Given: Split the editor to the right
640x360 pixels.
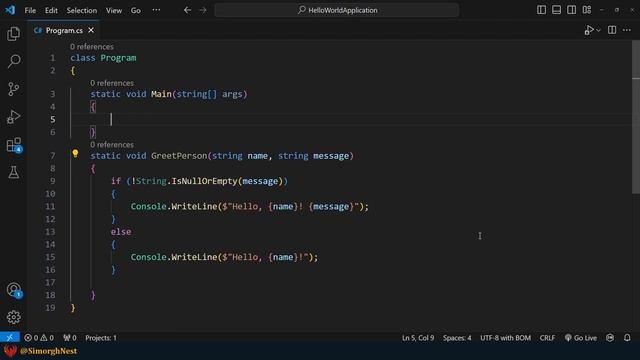Looking at the screenshot, I should click(x=612, y=30).
